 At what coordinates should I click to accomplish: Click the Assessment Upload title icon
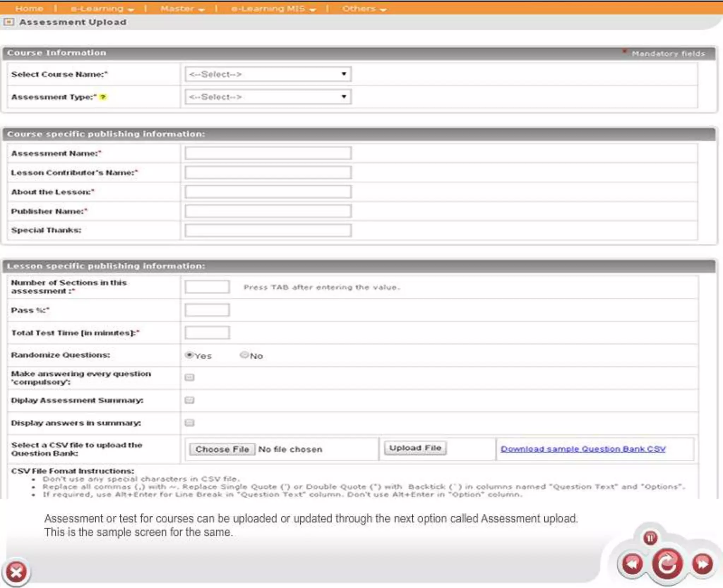9,22
